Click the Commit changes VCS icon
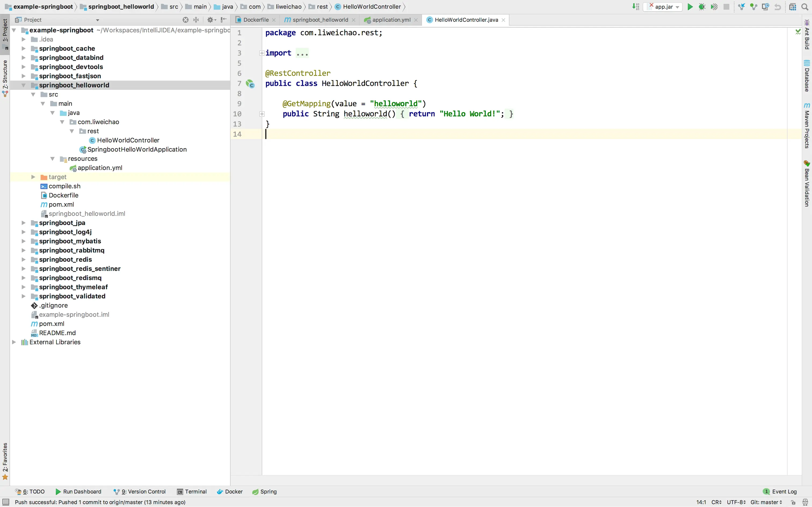Screen dimensions: 812x507 [754, 7]
